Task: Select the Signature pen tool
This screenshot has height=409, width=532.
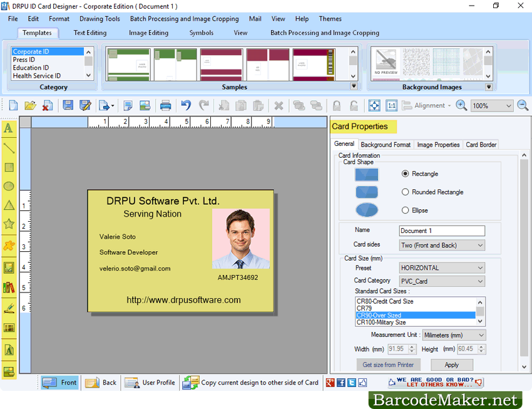Action: pyautogui.click(x=9, y=308)
